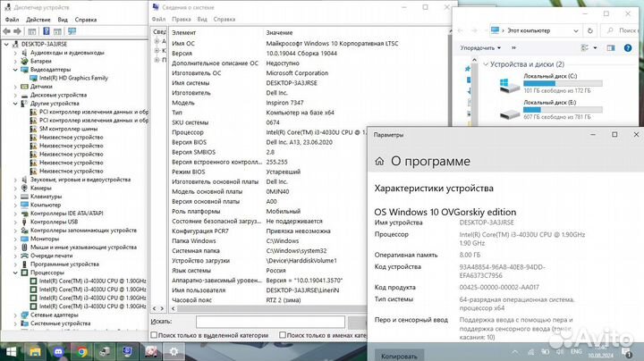
Task: Click the home icon in Параметры window
Action: coord(379,161)
